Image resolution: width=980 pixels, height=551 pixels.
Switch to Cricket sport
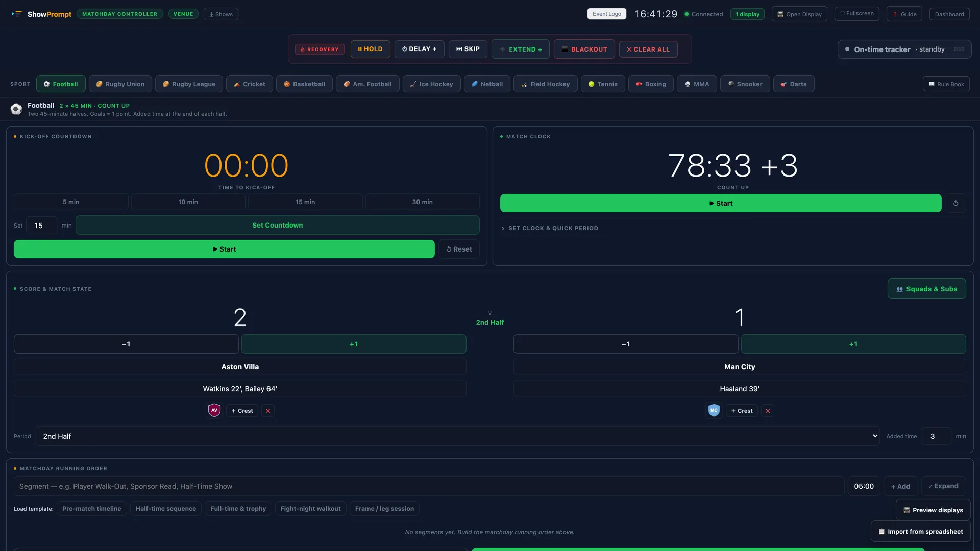[x=250, y=84]
